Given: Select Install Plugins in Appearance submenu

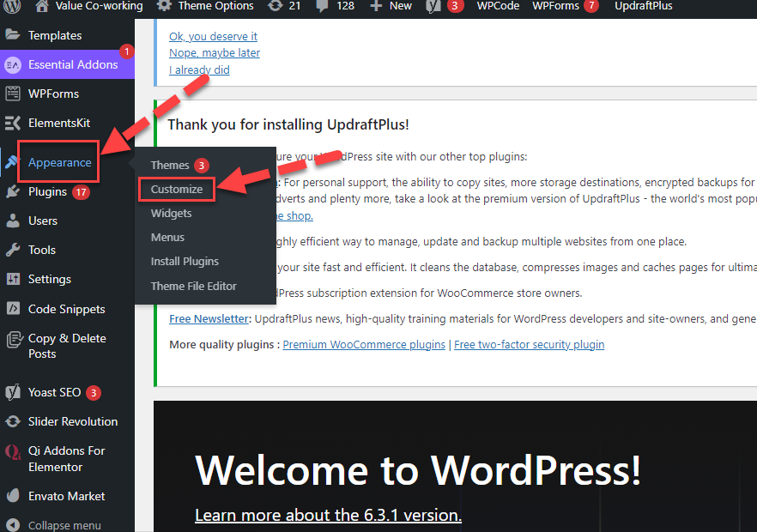Looking at the screenshot, I should tap(185, 261).
